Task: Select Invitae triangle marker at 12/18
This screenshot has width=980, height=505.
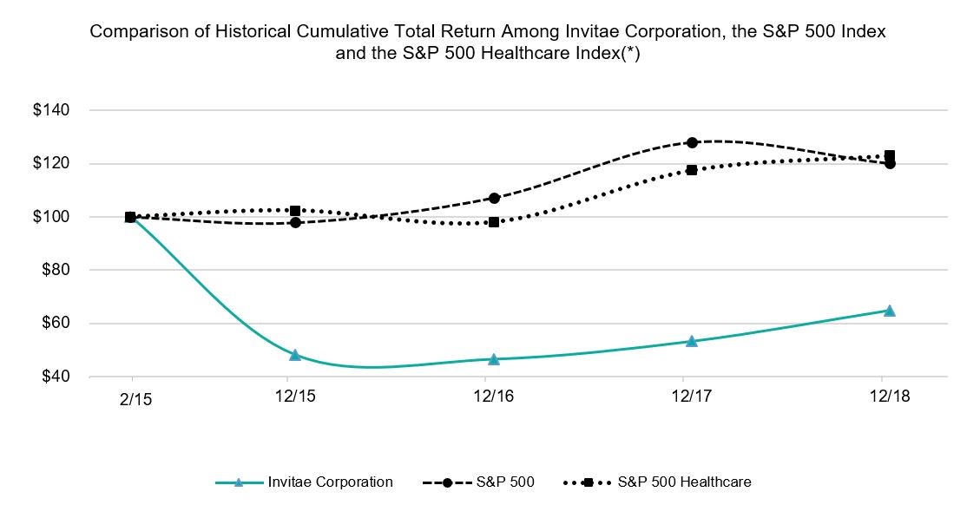Action: (890, 311)
